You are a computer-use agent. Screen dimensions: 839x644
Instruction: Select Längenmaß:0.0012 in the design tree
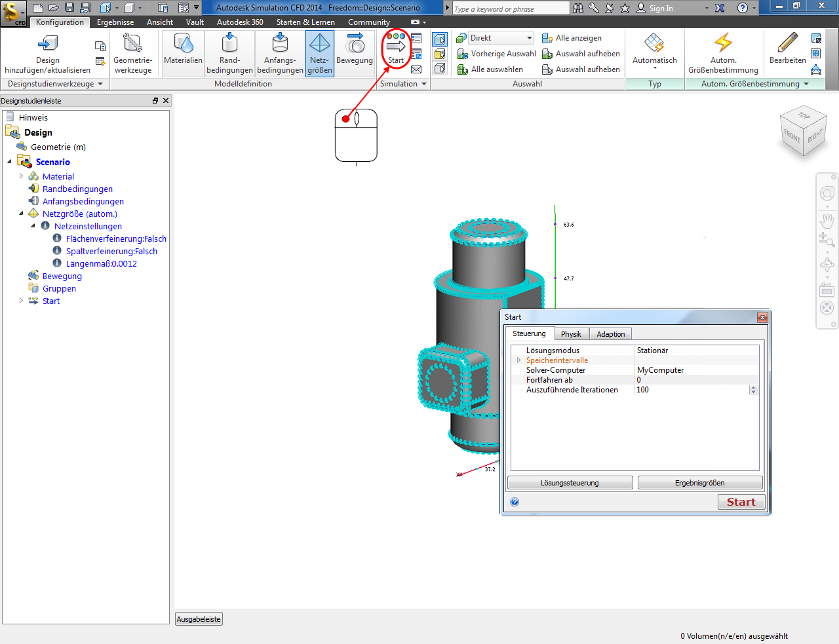click(101, 263)
